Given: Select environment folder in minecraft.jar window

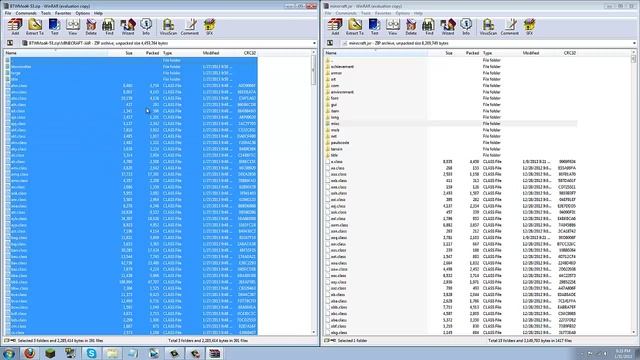Looking at the screenshot, I should (x=342, y=92).
